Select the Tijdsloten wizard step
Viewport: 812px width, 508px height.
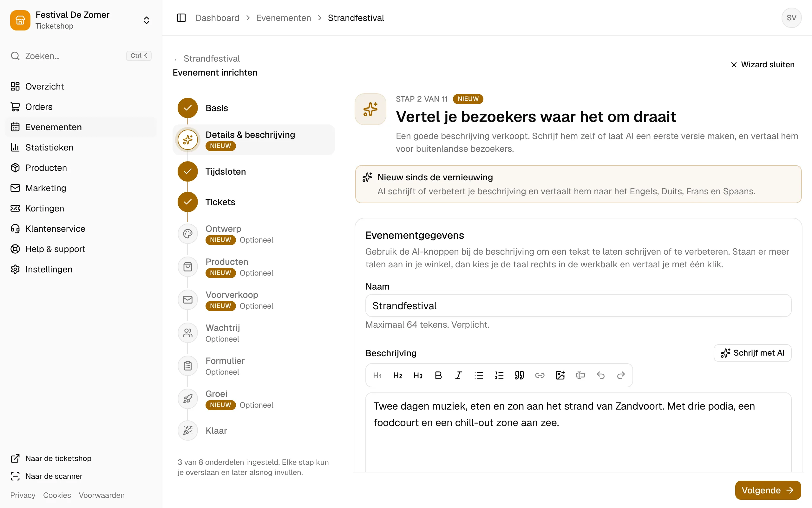click(x=254, y=171)
